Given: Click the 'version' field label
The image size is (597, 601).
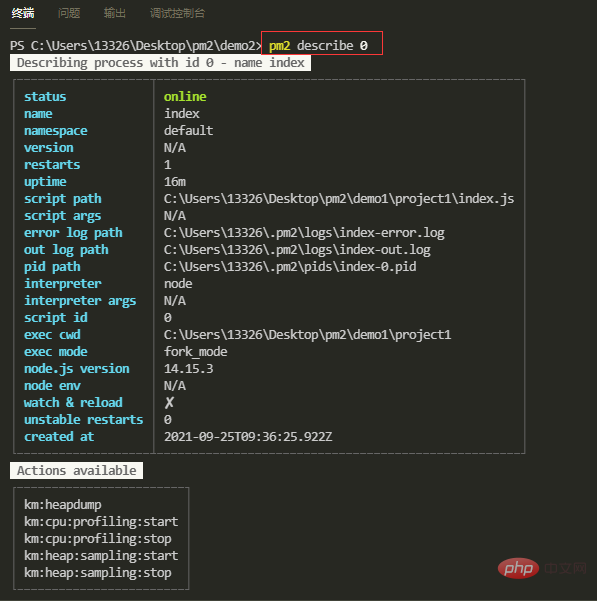Looking at the screenshot, I should (x=49, y=148).
